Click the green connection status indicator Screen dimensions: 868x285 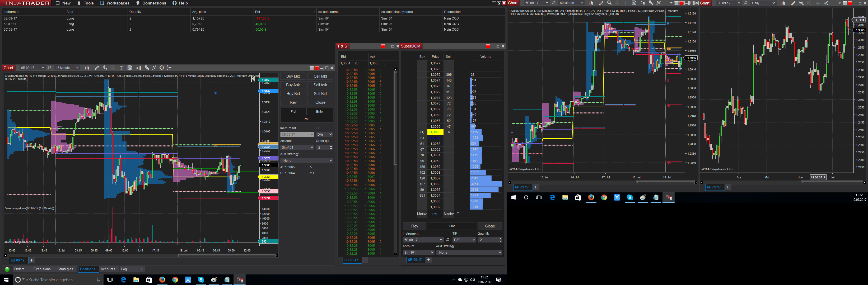(7, 269)
